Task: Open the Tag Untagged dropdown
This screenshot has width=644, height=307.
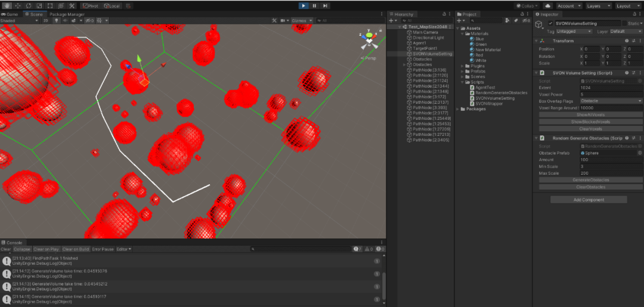Action: pyautogui.click(x=574, y=31)
